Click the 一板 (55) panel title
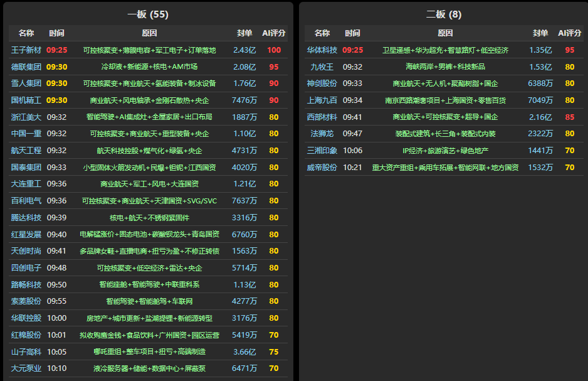 (x=148, y=14)
